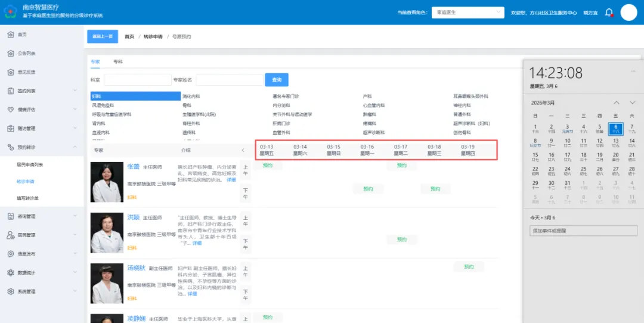Book 汤晓秋 morning slot on 03-19
This screenshot has width=644, height=323.
pyautogui.click(x=469, y=267)
